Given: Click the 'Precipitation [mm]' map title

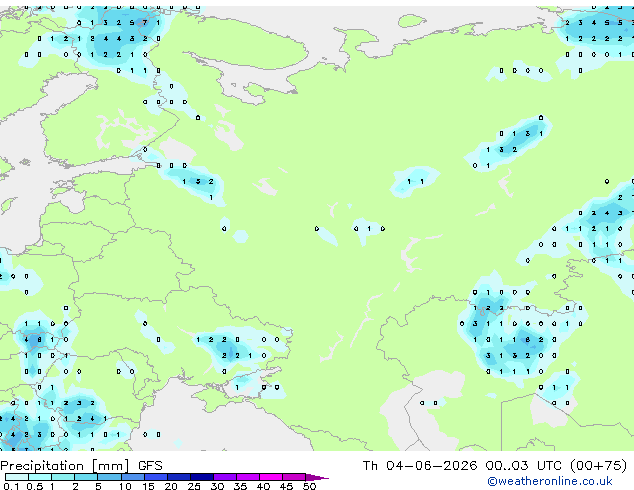Looking at the screenshot, I should click(65, 466).
